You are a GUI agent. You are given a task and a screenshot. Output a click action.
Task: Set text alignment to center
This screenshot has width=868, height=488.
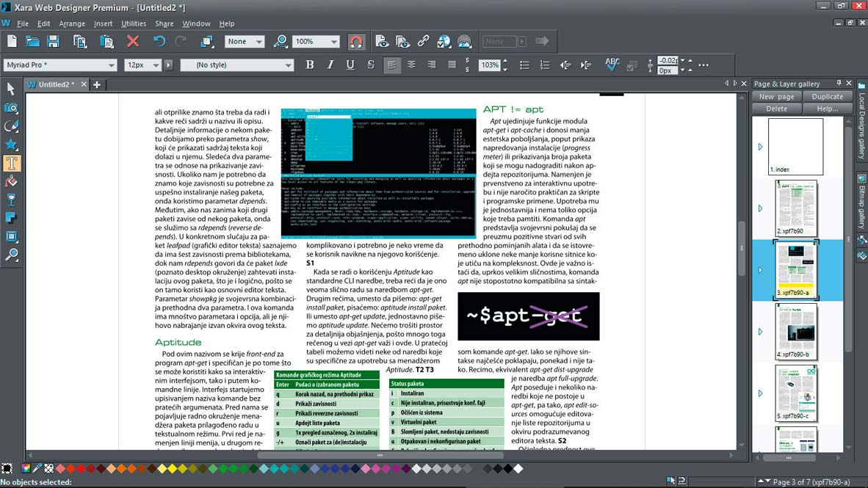pos(411,65)
